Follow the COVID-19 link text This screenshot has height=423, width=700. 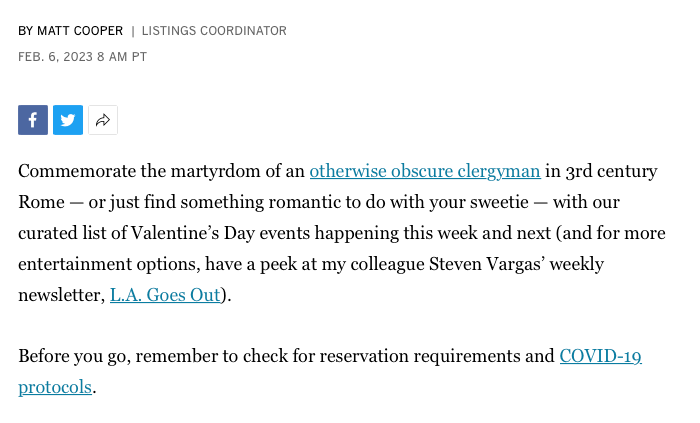pos(600,356)
